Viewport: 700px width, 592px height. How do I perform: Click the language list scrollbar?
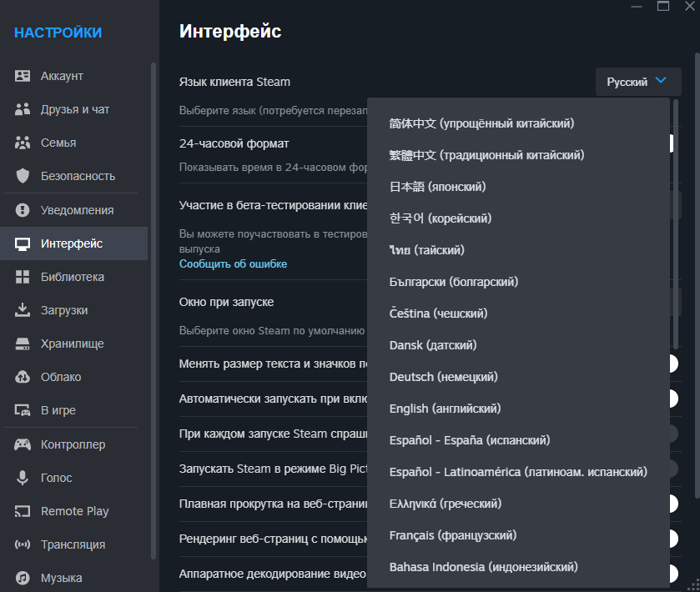[x=676, y=224]
